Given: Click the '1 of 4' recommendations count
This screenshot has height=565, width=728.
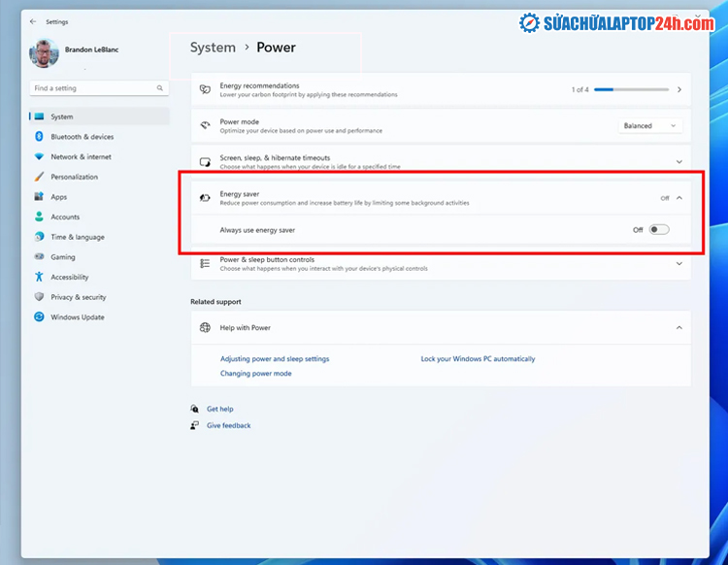Looking at the screenshot, I should [579, 89].
